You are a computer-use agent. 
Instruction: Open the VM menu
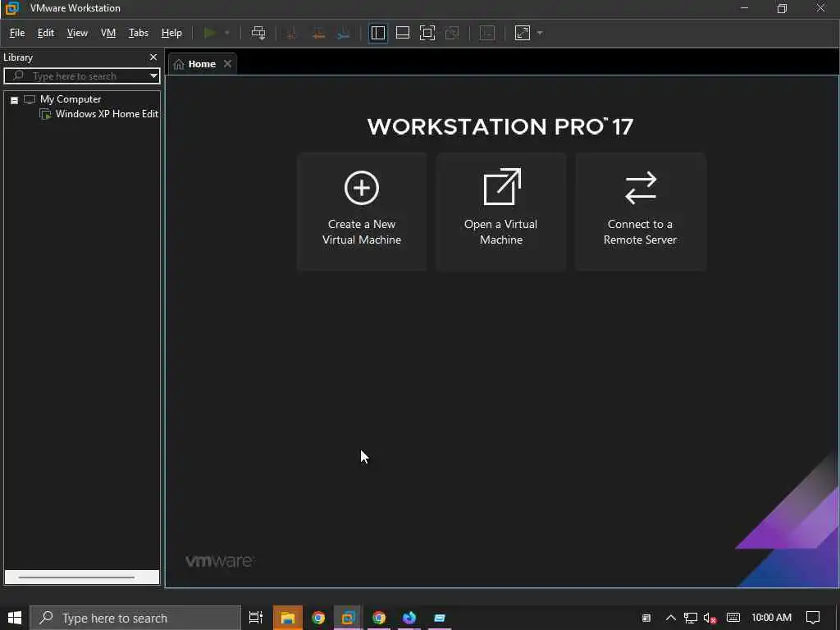pos(108,33)
